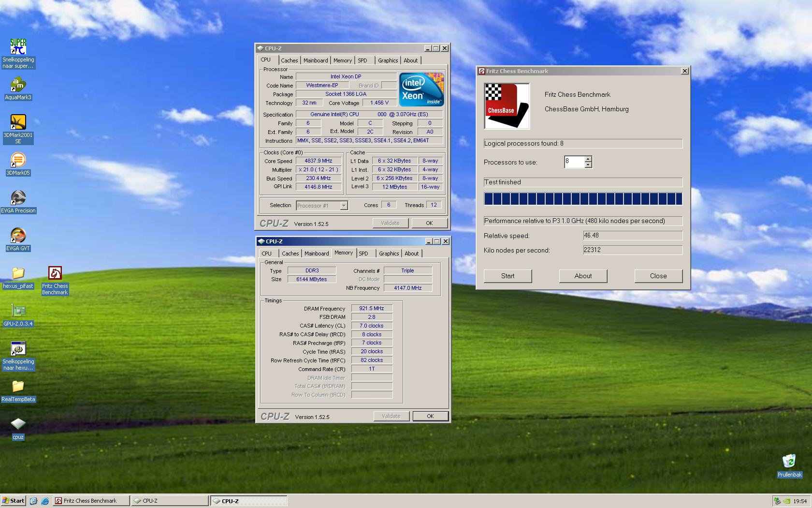The height and width of the screenshot is (508, 812).
Task: Start the Fritz Chess benchmark
Action: coord(507,276)
